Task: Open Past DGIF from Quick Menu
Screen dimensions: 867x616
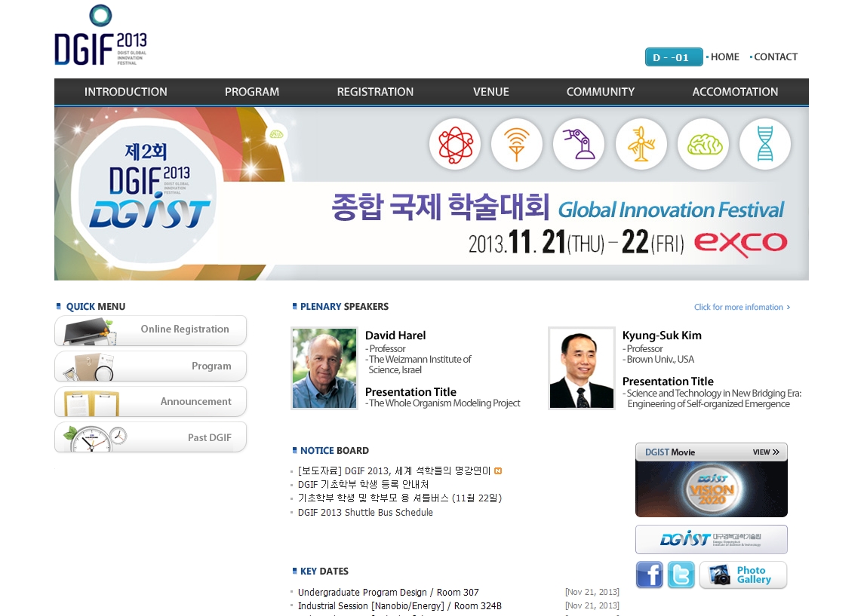Action: (x=150, y=437)
